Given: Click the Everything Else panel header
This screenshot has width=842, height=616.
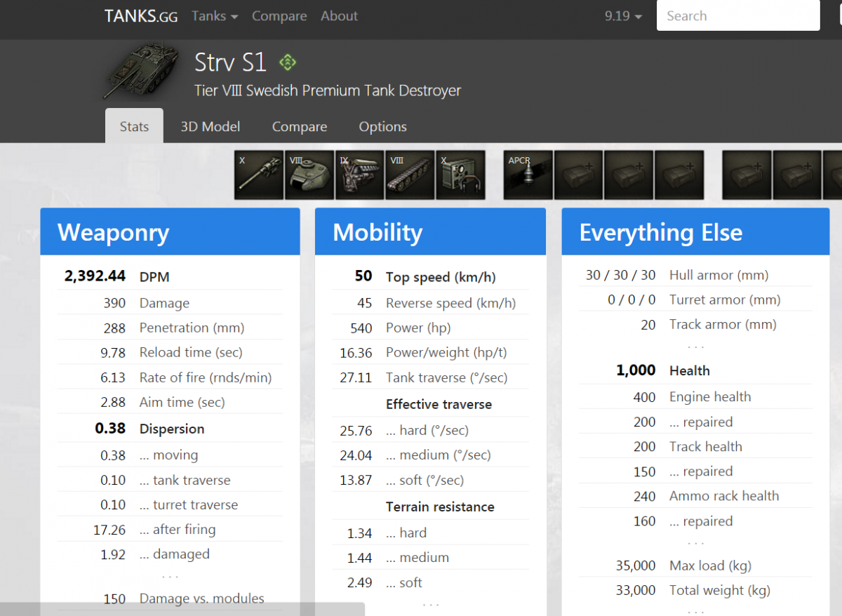Looking at the screenshot, I should (x=695, y=232).
